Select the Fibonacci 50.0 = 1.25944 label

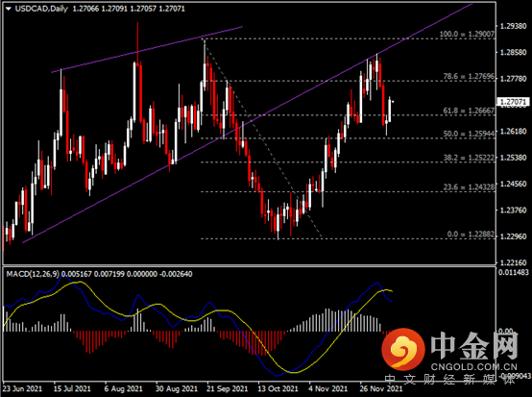(x=469, y=134)
